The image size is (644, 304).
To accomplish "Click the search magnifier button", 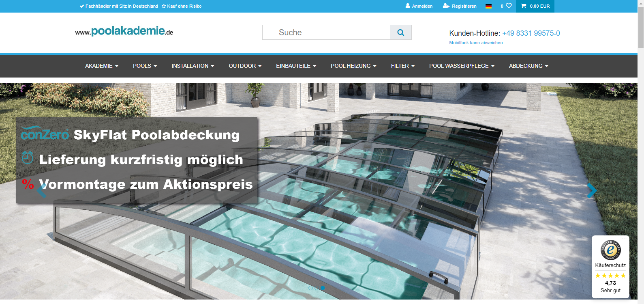I will coord(400,32).
